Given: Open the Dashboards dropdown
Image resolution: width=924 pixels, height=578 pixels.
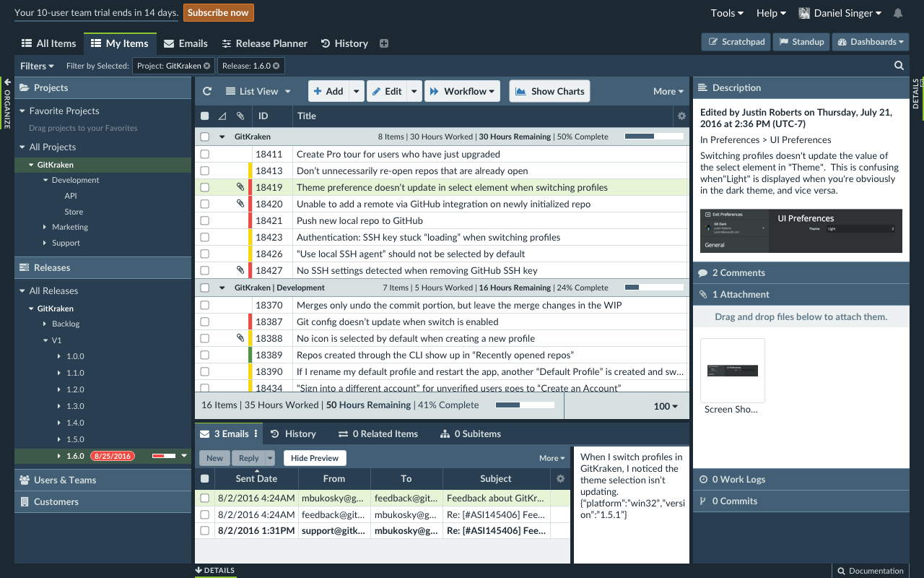Looking at the screenshot, I should pyautogui.click(x=870, y=42).
